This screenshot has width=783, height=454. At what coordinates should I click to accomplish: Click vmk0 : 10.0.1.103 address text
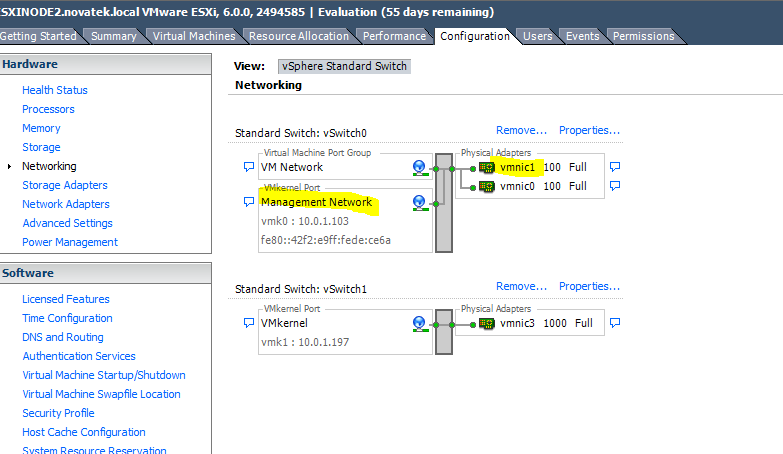[x=305, y=221]
